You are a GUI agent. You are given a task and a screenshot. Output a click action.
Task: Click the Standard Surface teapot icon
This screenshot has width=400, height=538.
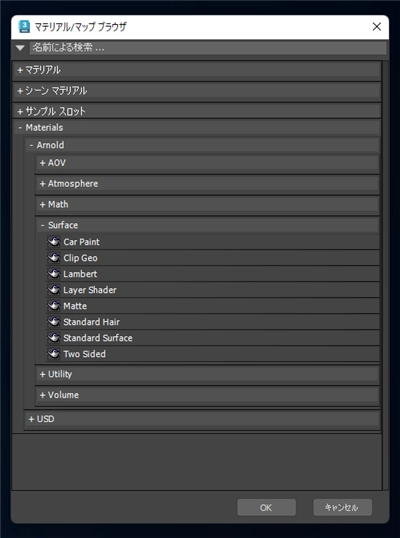tap(54, 338)
